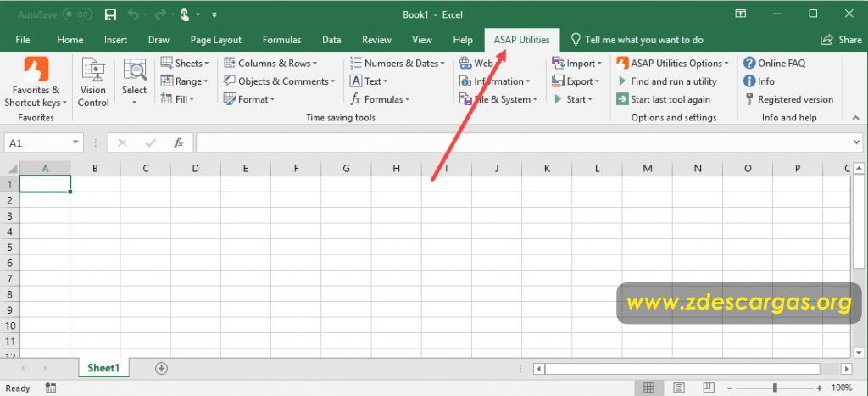Click in the formula bar
The image size is (868, 396).
click(x=523, y=143)
